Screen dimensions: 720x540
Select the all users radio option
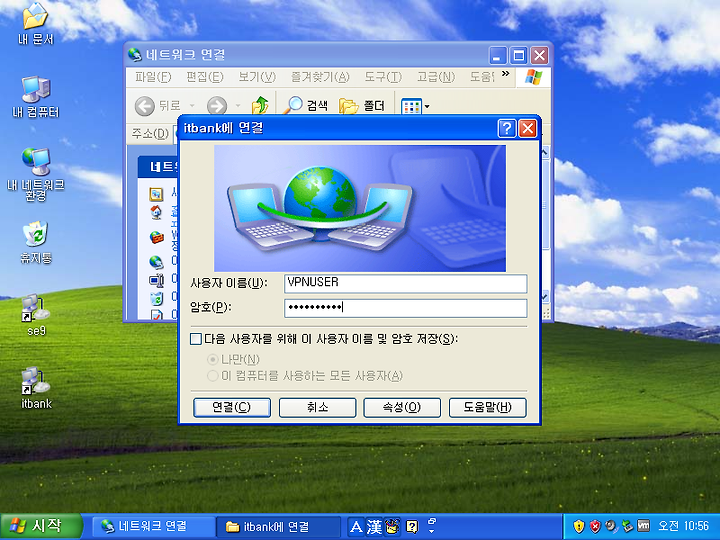pyautogui.click(x=213, y=376)
